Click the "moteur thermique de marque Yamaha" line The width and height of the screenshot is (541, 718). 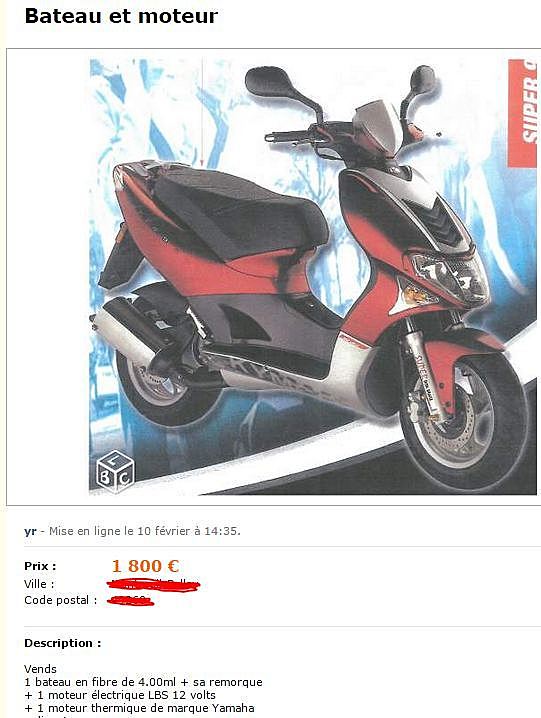click(x=139, y=708)
